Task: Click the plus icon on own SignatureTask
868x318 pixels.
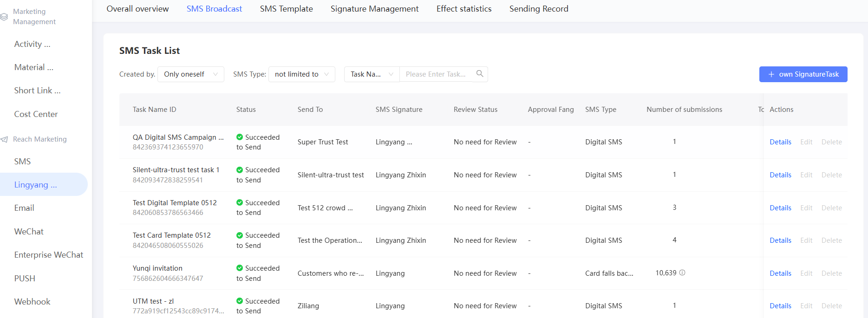Action: [771, 74]
